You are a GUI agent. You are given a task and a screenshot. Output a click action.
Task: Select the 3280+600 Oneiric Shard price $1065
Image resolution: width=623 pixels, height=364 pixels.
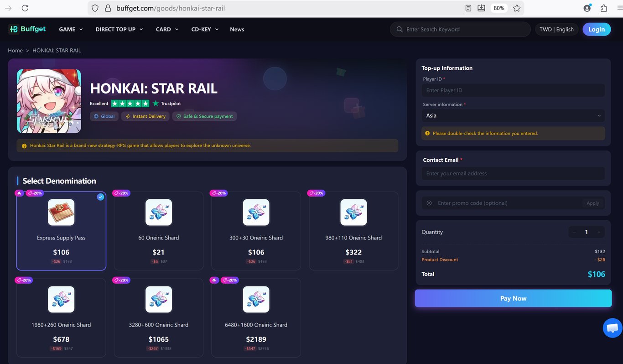159,339
